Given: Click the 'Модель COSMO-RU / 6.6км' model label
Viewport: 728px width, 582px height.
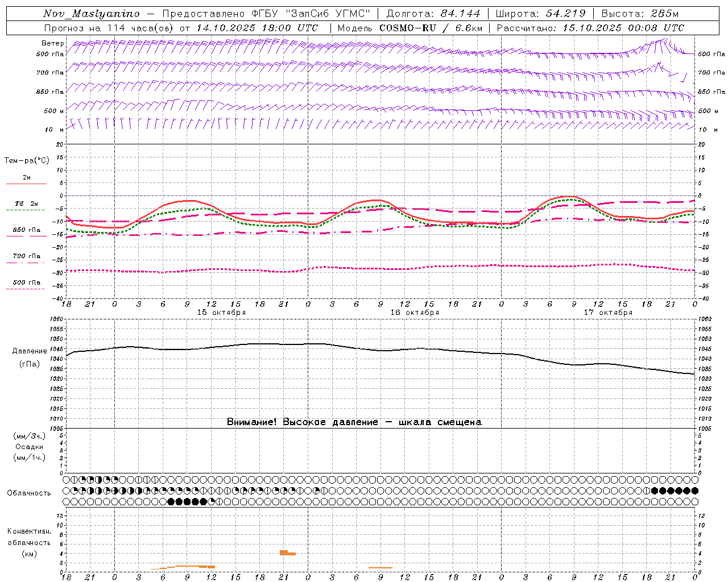Looking at the screenshot, I should pos(410,28).
